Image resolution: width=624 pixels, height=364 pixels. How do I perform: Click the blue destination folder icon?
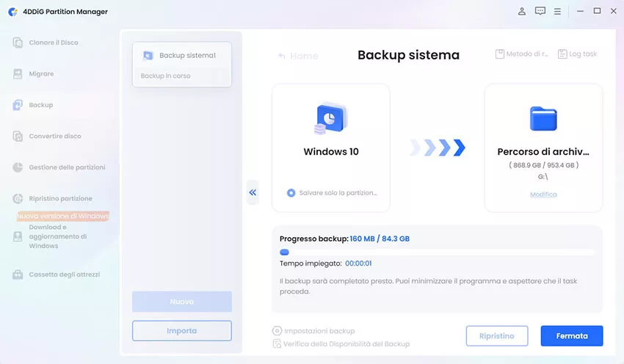tap(543, 119)
